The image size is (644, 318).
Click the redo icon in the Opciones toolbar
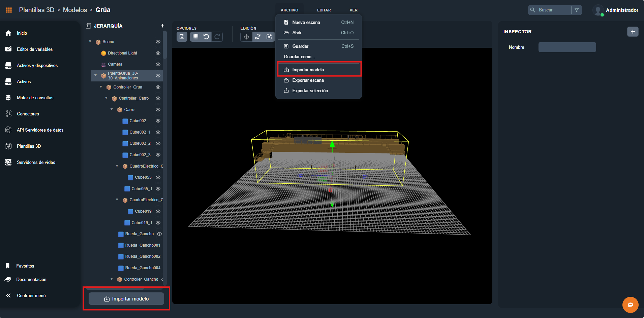(x=217, y=37)
